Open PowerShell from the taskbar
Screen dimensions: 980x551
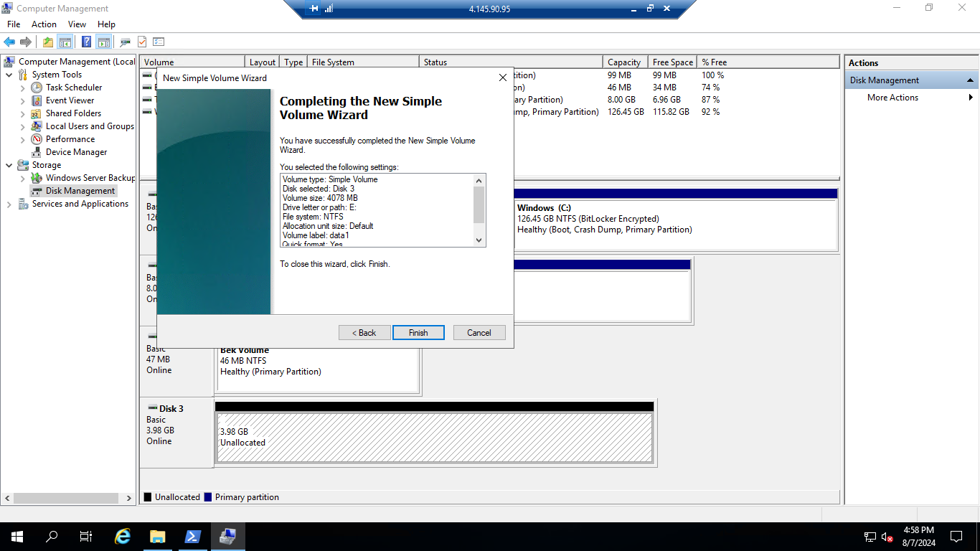click(193, 536)
